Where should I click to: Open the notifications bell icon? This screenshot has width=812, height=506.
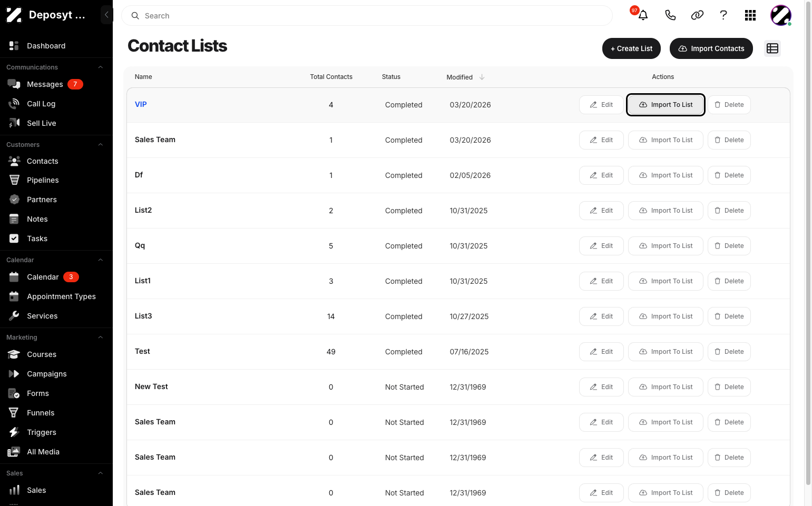click(642, 15)
